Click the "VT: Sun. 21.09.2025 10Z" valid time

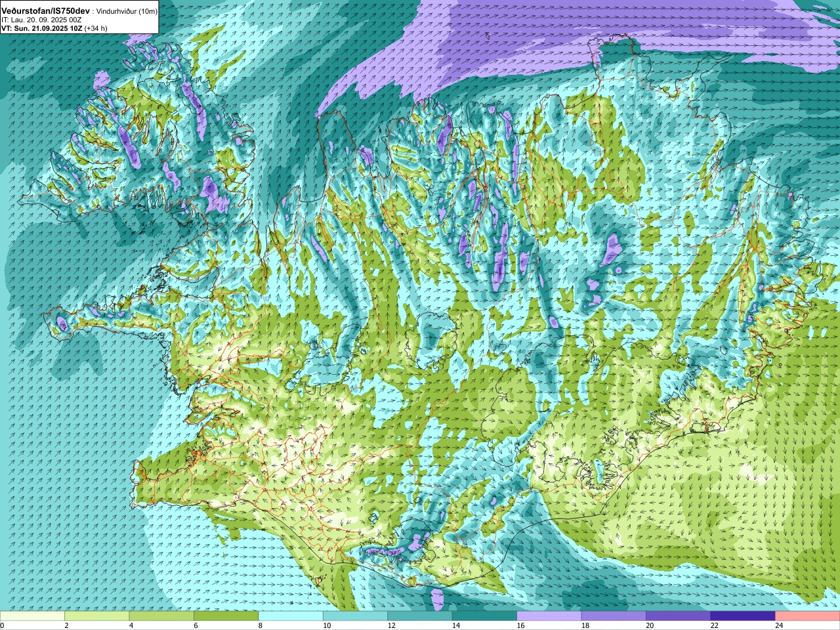[x=42, y=28]
